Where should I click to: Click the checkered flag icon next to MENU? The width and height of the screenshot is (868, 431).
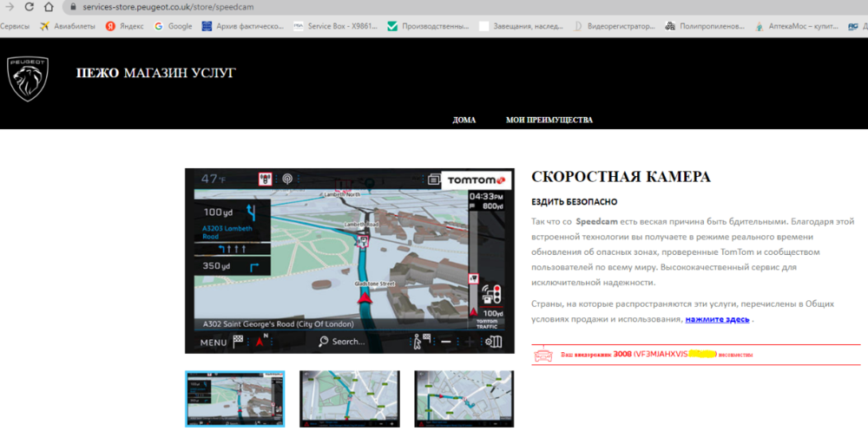238,342
